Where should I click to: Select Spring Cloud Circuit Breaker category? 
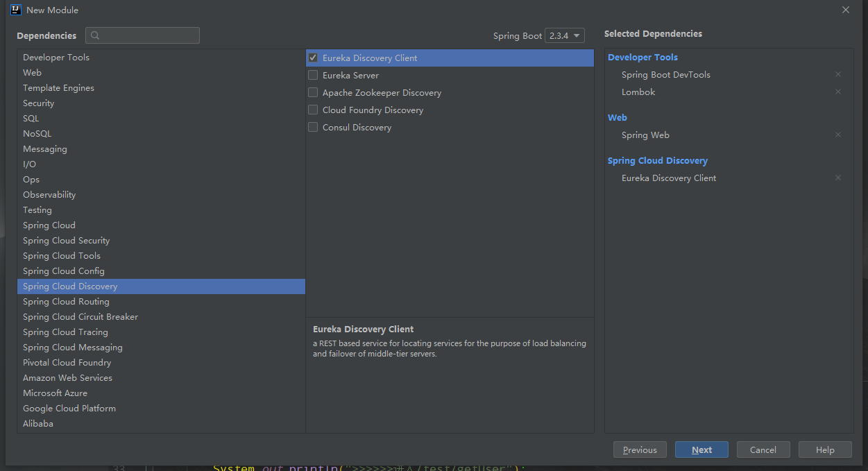(161, 317)
